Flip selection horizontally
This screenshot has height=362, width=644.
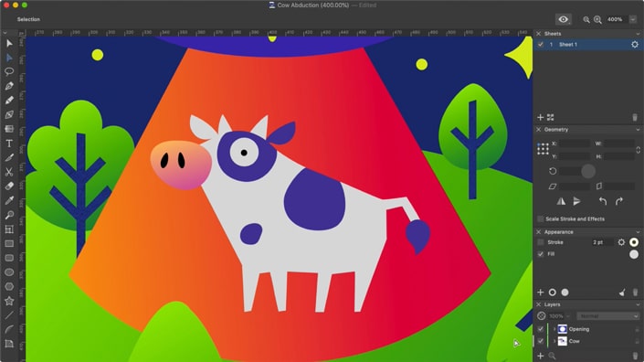click(x=561, y=201)
